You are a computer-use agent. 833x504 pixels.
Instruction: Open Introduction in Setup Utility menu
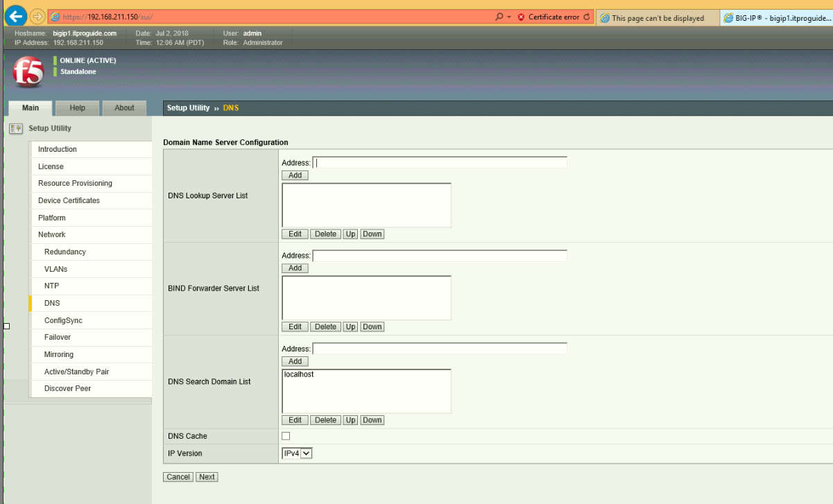click(90, 149)
